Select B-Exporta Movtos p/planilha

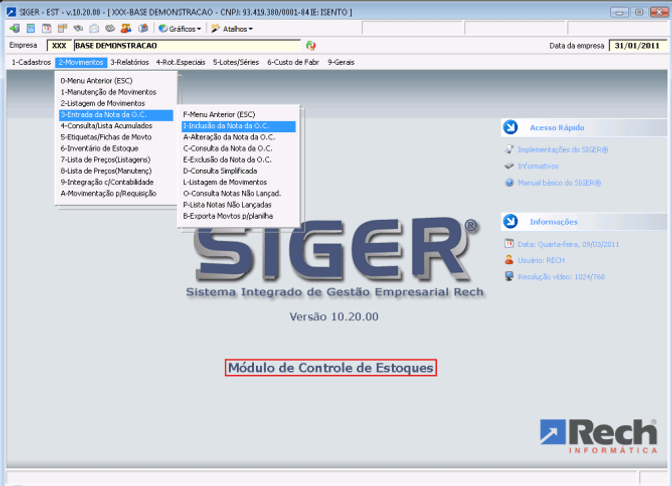click(x=238, y=216)
